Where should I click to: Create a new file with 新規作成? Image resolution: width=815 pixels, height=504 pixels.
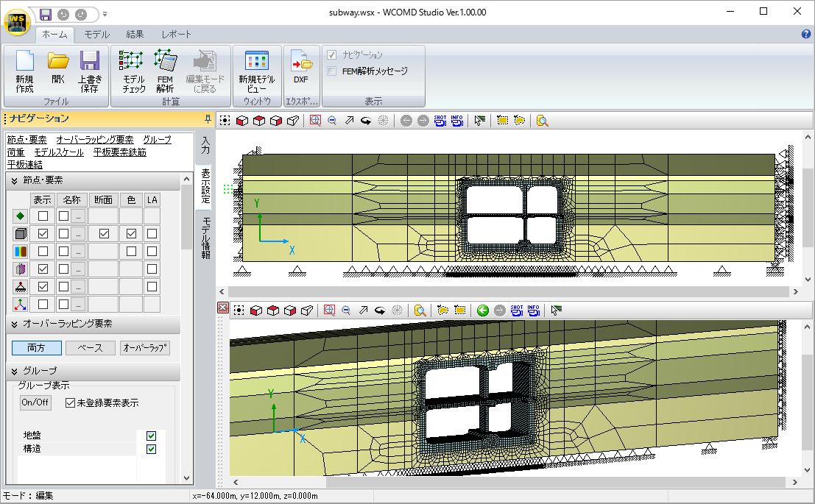tap(24, 71)
